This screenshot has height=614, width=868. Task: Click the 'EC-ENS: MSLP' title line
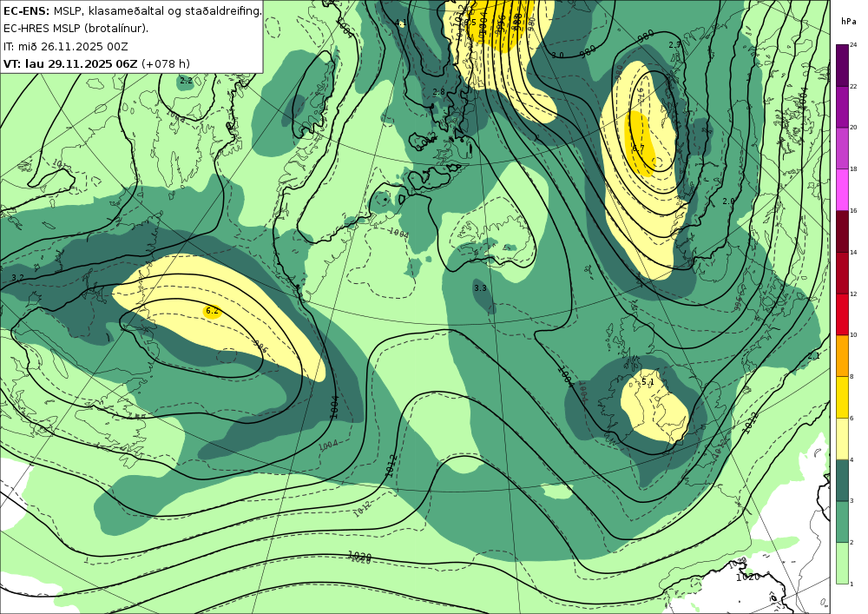132,10
